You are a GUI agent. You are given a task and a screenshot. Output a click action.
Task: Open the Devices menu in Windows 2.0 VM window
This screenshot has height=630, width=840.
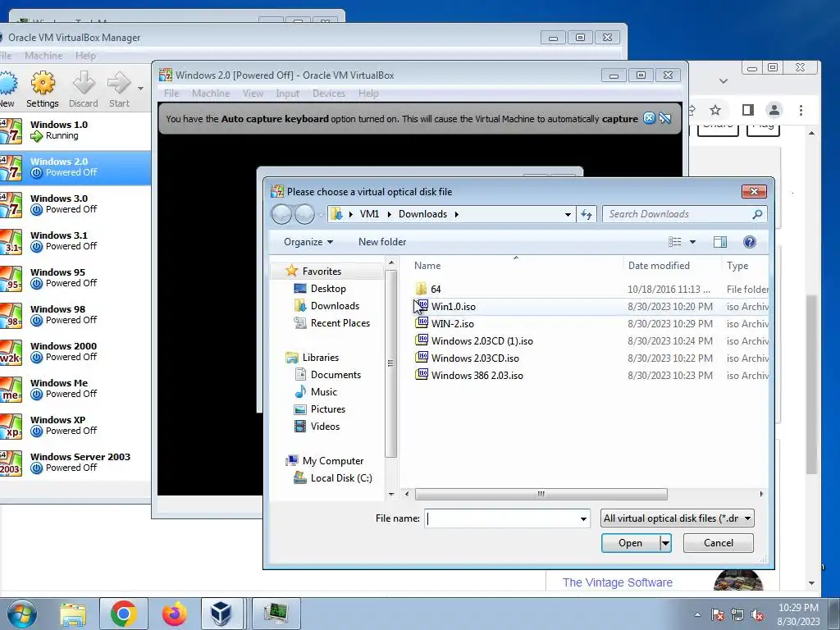click(328, 94)
